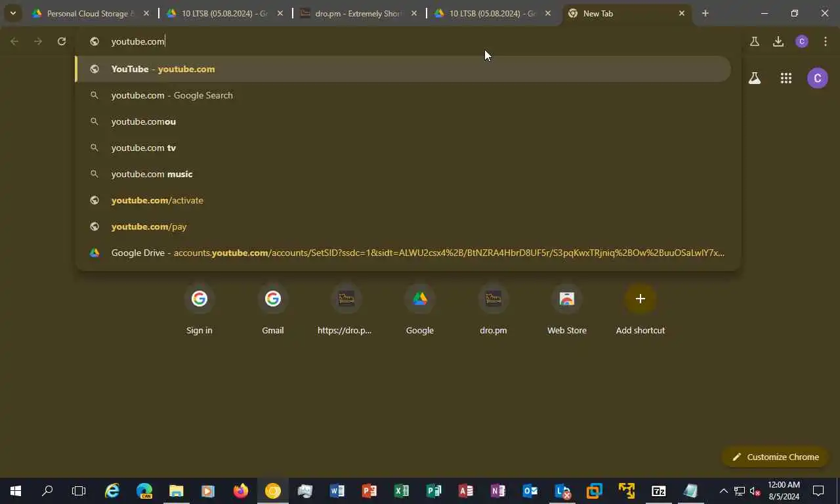The width and height of the screenshot is (840, 504).
Task: Select the YouTube - youtube.com suggestion
Action: click(403, 69)
